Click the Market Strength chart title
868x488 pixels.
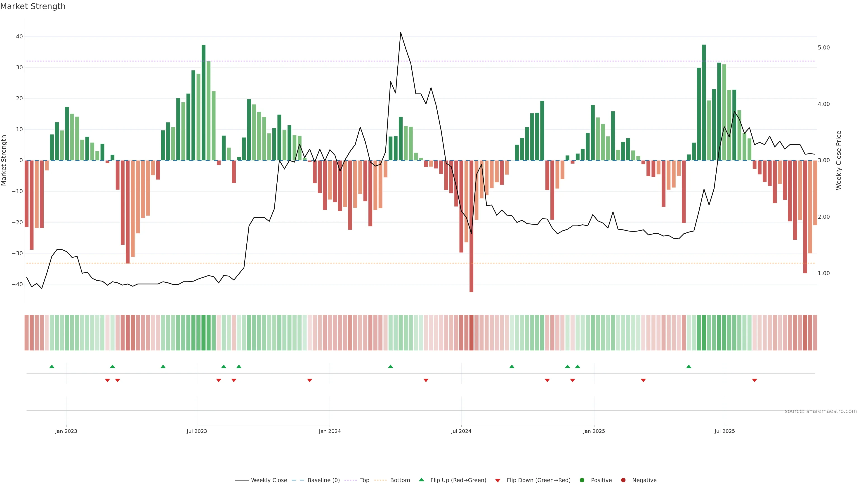click(33, 6)
